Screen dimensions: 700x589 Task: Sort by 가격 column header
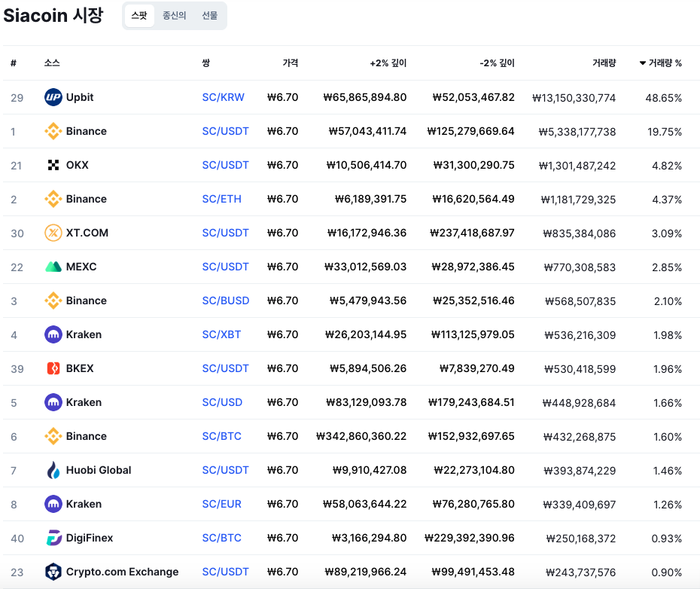tap(291, 63)
